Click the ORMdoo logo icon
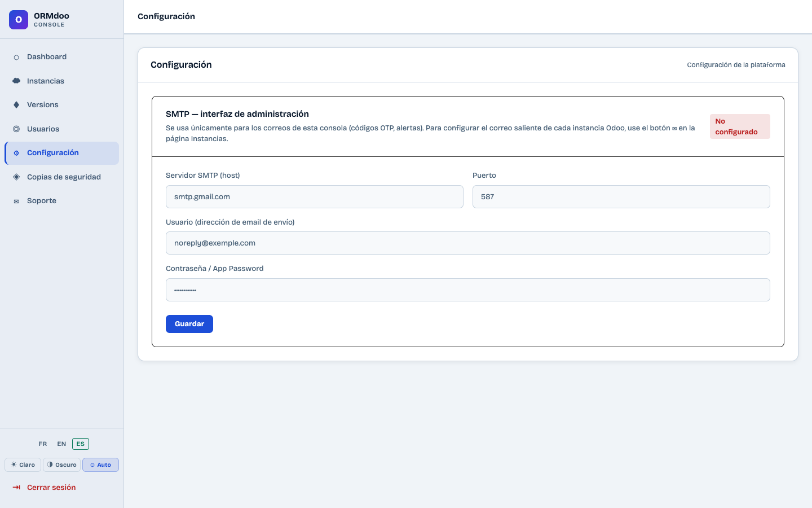Viewport: 812px width, 508px height. 19,20
